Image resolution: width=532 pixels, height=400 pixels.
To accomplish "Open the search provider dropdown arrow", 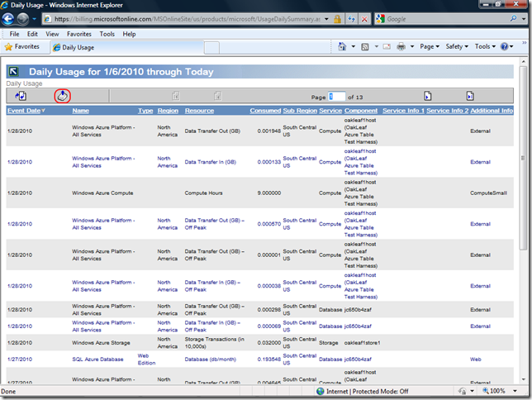I will point(524,19).
